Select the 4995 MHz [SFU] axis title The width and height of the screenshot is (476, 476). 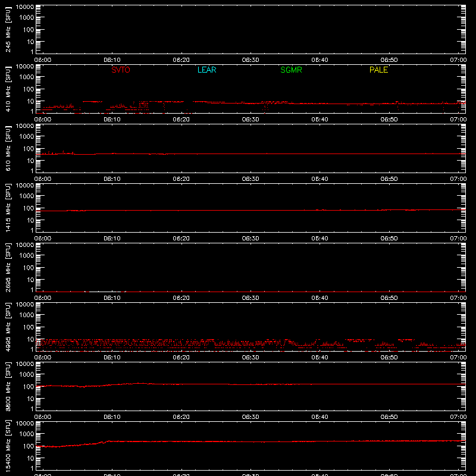pyautogui.click(x=8, y=327)
